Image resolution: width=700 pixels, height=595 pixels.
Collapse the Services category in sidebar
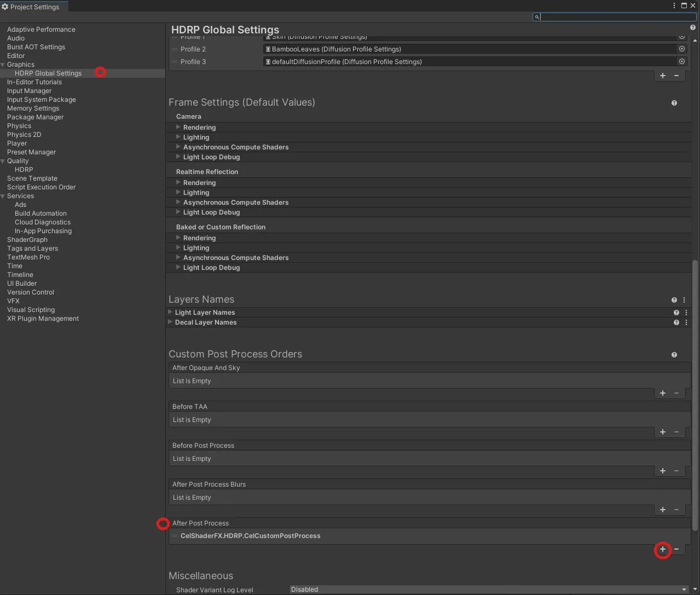[x=3, y=196]
